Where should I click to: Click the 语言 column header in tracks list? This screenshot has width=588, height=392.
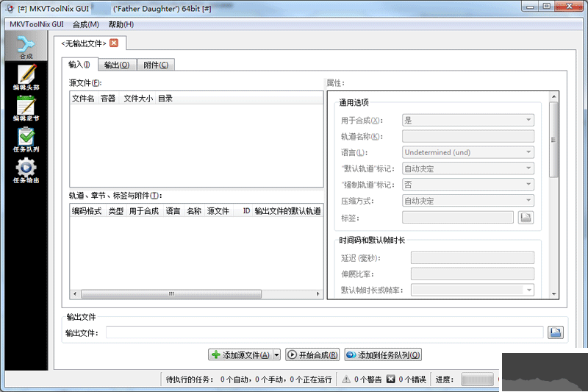[173, 211]
